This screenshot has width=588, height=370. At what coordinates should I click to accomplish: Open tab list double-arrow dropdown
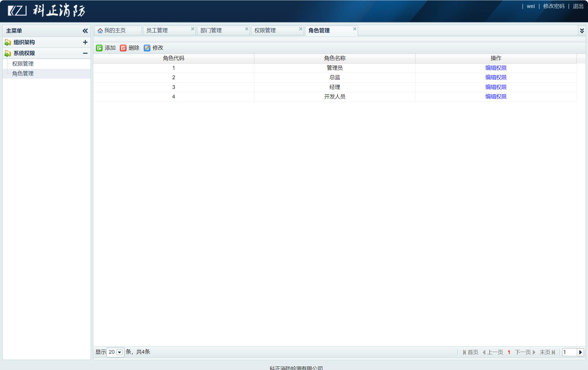click(582, 30)
